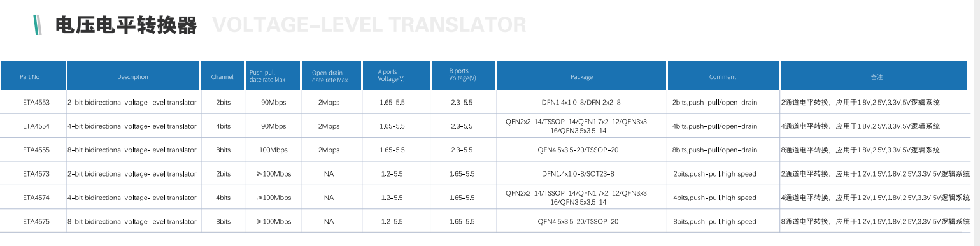Click the 电压电平转换器 section title
Image resolution: width=980 pixels, height=246 pixels.
click(126, 25)
